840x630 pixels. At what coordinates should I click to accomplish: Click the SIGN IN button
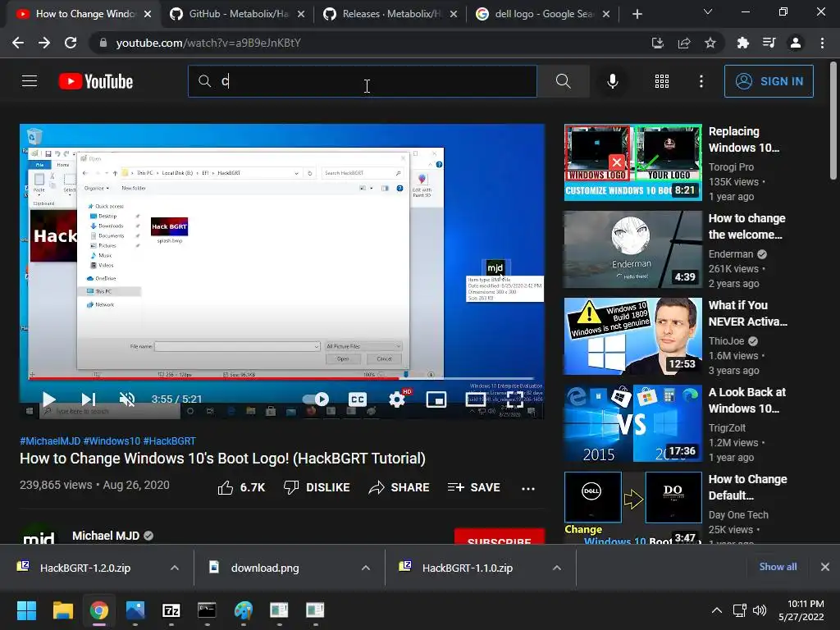769,81
